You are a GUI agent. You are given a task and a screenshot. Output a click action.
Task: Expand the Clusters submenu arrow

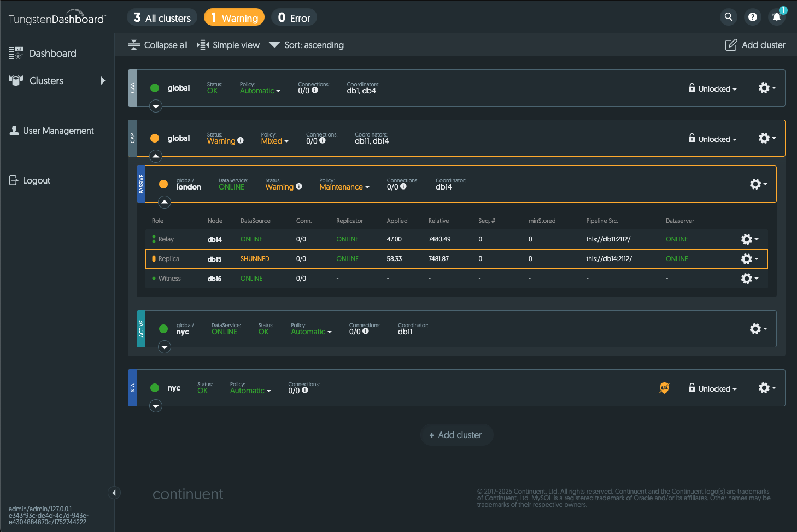tap(103, 80)
